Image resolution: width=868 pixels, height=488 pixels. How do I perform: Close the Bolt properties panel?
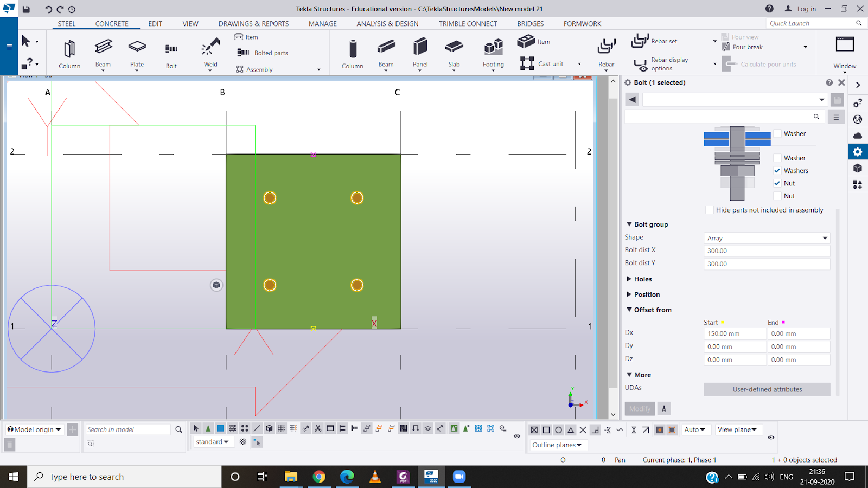tap(841, 82)
